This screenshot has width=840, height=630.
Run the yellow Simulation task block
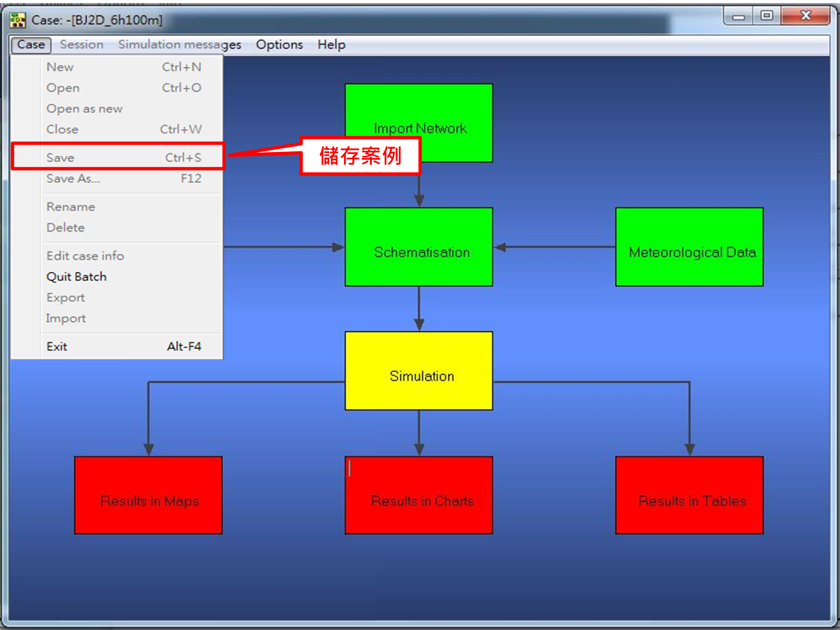[419, 371]
